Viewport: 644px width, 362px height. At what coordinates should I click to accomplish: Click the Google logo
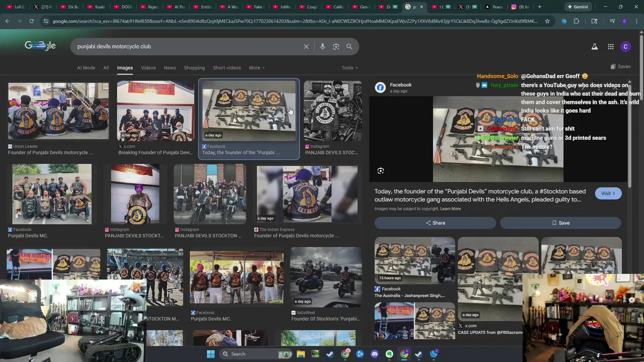point(40,46)
